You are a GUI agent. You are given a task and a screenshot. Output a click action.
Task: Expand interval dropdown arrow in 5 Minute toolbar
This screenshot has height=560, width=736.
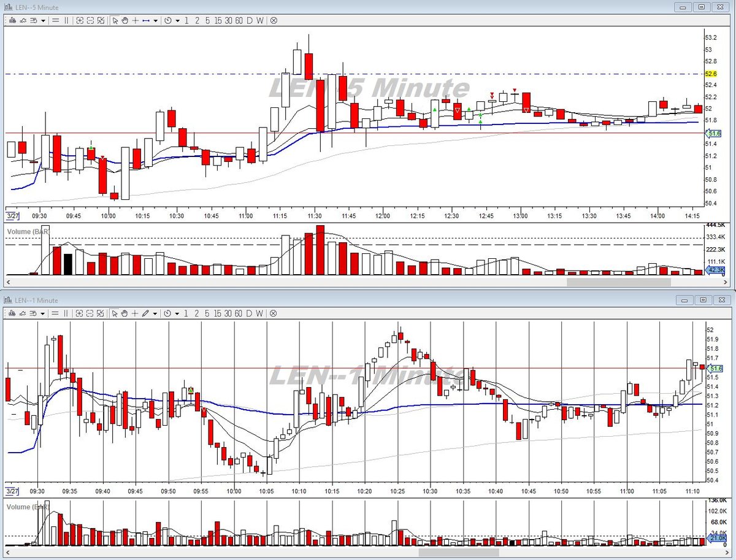pos(177,20)
